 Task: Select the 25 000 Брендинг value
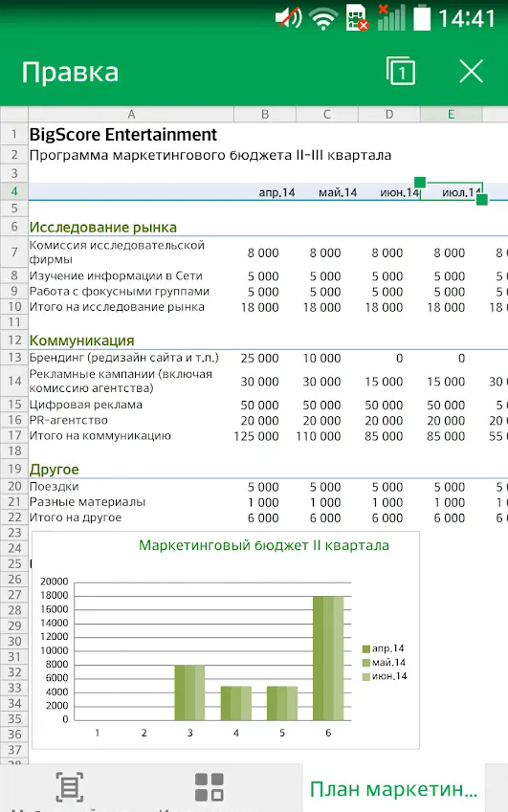[x=259, y=358]
